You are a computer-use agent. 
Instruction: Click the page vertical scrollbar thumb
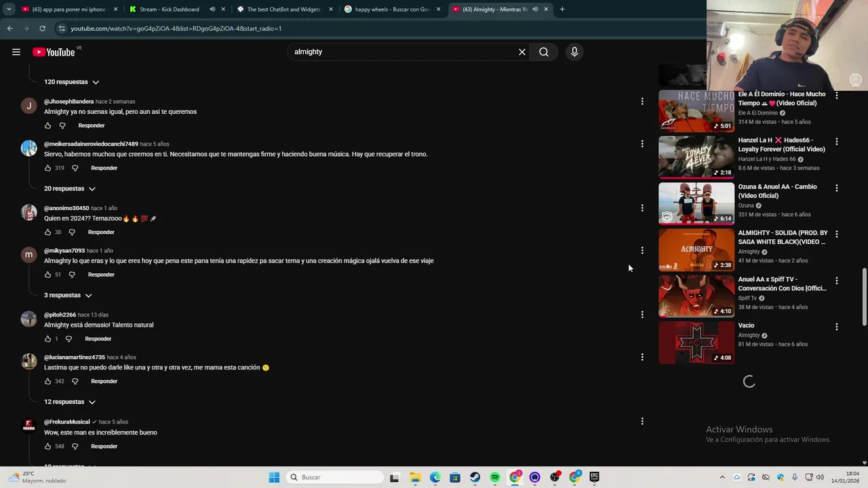[864, 297]
